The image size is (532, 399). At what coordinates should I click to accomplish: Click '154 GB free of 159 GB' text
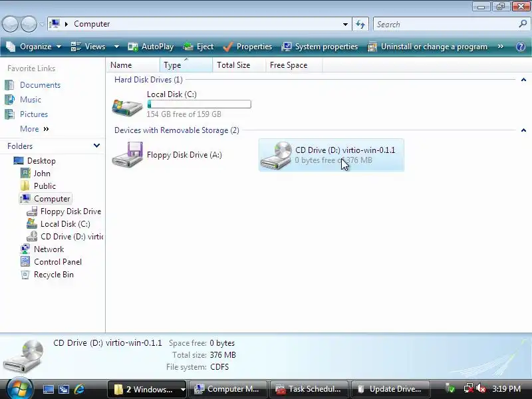[x=184, y=114]
